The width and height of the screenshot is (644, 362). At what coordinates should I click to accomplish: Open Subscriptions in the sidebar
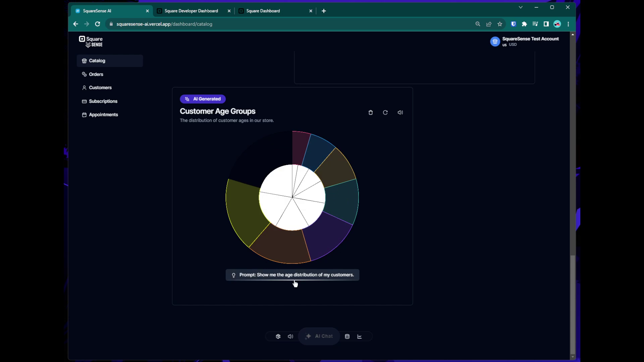click(x=103, y=101)
